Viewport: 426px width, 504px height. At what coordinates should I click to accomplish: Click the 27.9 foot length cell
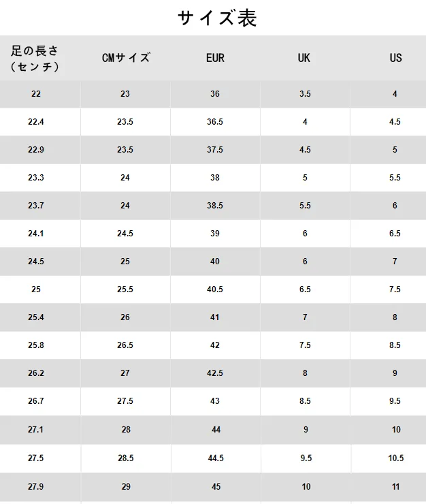click(36, 486)
